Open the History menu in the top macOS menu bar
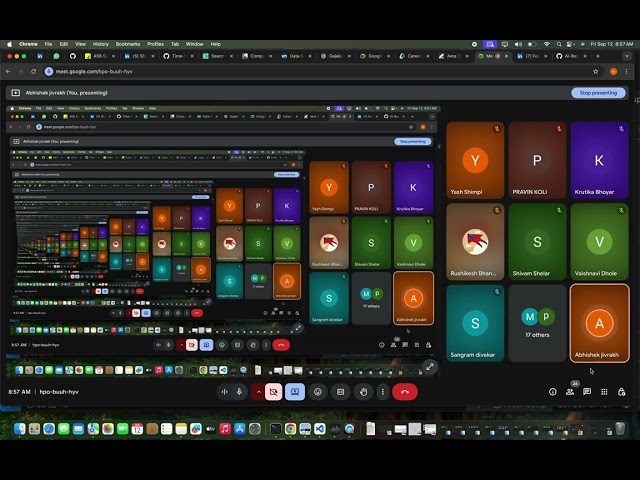Image resolution: width=640 pixels, height=480 pixels. (x=100, y=44)
